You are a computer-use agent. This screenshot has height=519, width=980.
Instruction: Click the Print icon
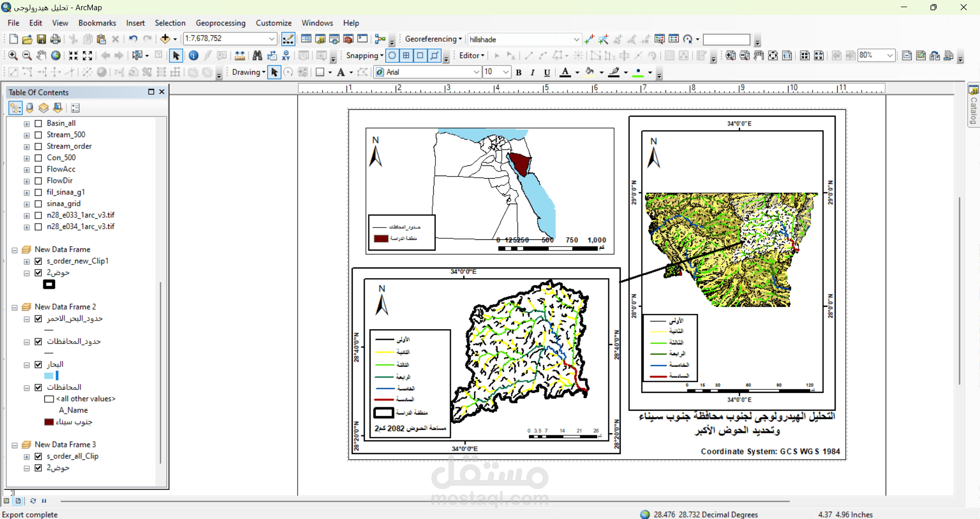pos(56,39)
